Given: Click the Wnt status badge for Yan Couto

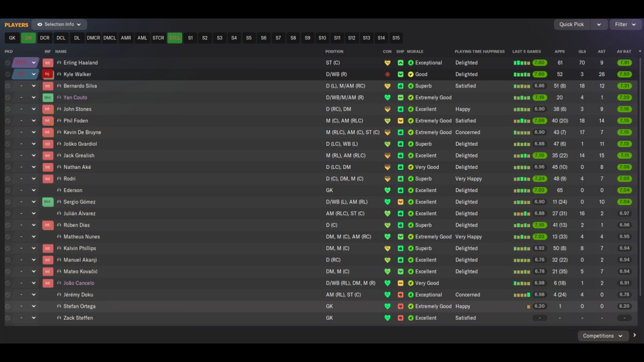Looking at the screenshot, I should [x=48, y=98].
